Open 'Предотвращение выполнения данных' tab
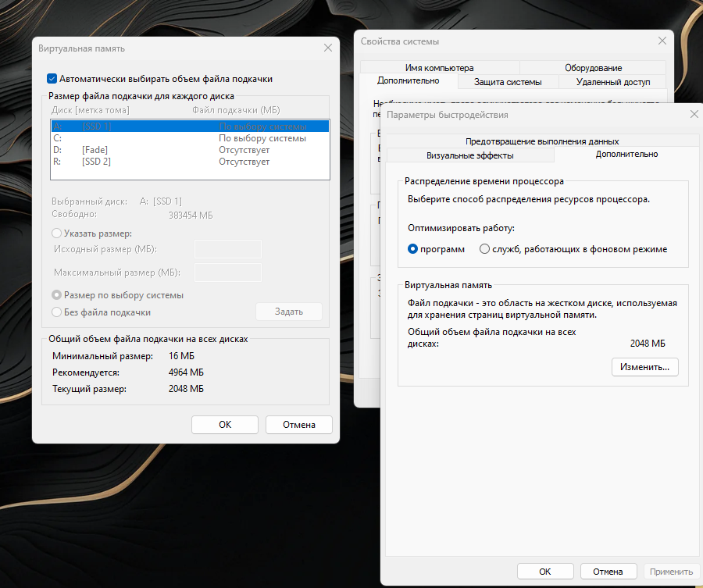 [x=542, y=141]
